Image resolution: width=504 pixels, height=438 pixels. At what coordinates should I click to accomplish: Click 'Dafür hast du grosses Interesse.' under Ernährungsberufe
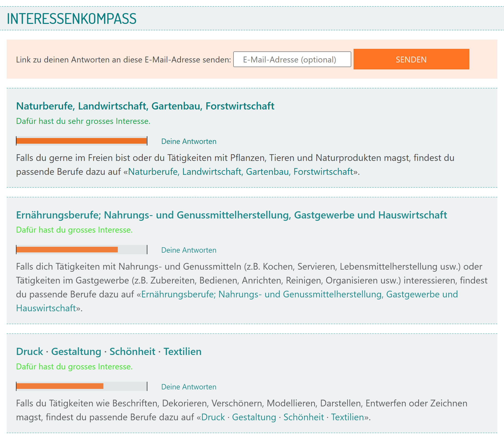click(x=74, y=230)
